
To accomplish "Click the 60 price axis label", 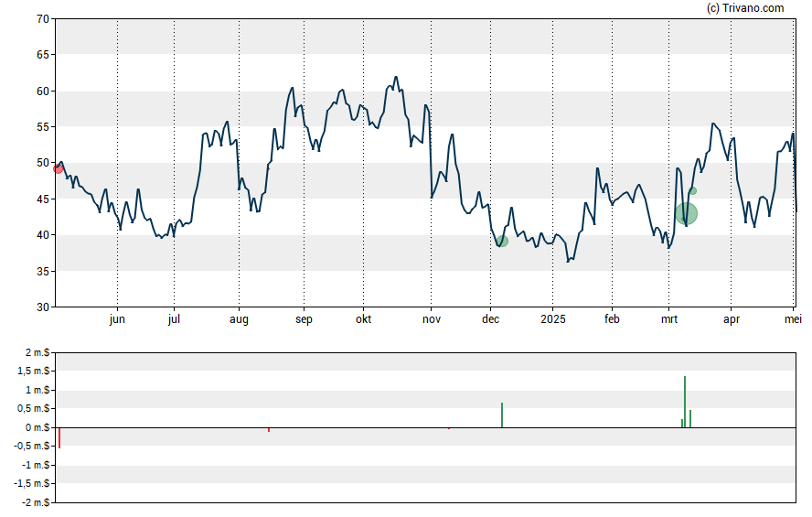I will 43,92.
